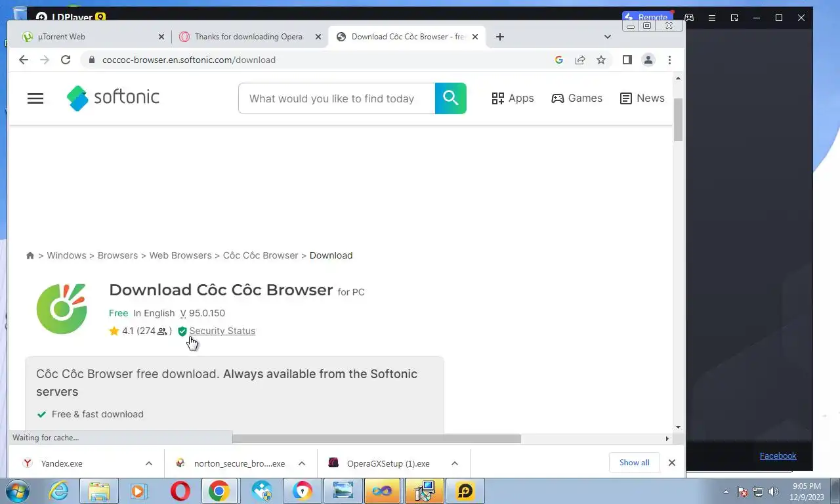Open the LDPlayer hamburger menu

pyautogui.click(x=711, y=18)
